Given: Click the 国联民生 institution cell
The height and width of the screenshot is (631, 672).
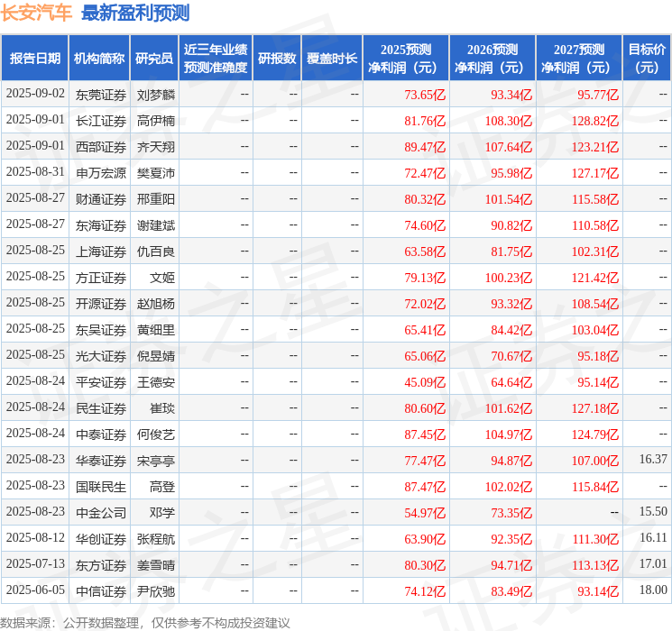Looking at the screenshot, I should coord(101,487).
